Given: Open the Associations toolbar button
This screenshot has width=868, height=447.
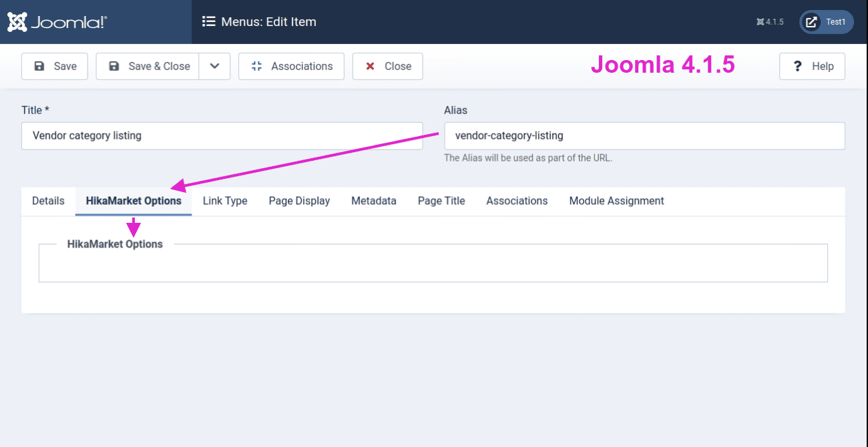Looking at the screenshot, I should 291,66.
